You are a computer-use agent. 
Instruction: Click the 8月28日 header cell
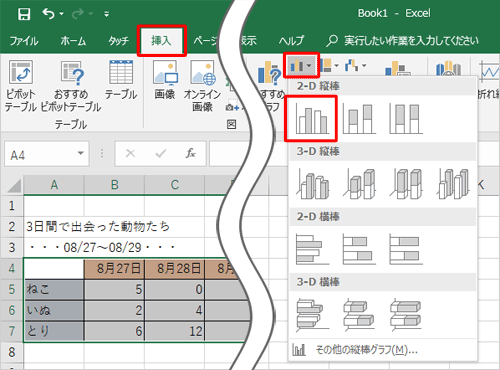(175, 268)
